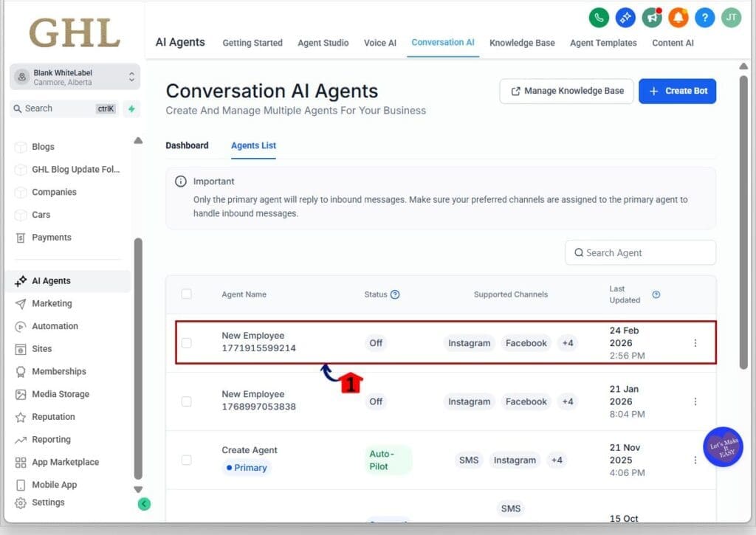Click the Create Bot button
Viewport: 756px width, 535px height.
(x=677, y=91)
